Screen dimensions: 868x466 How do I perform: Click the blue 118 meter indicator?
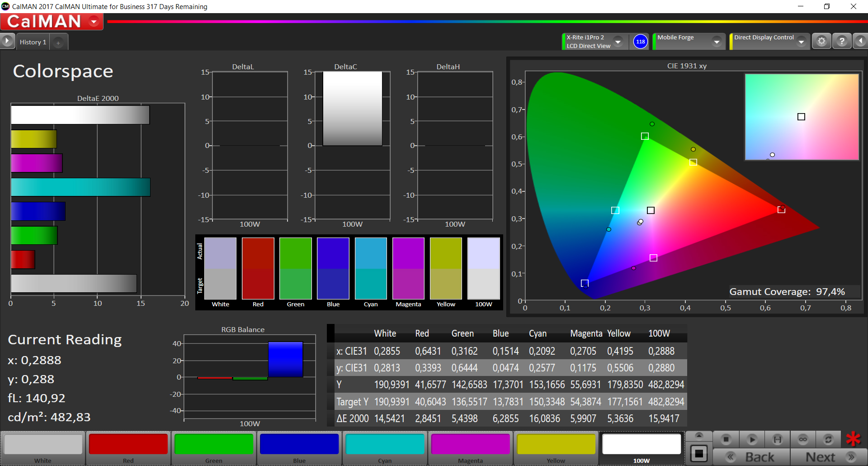click(641, 42)
